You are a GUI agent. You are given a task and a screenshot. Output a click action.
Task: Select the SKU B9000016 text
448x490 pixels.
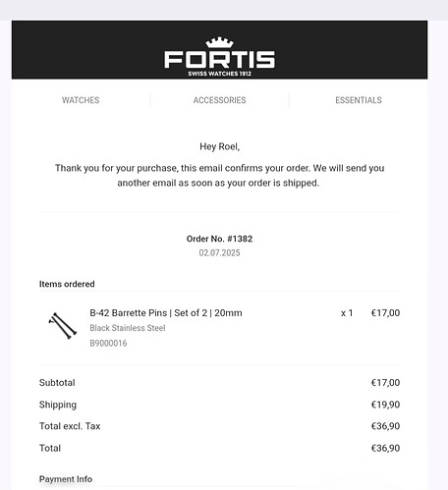coord(108,343)
